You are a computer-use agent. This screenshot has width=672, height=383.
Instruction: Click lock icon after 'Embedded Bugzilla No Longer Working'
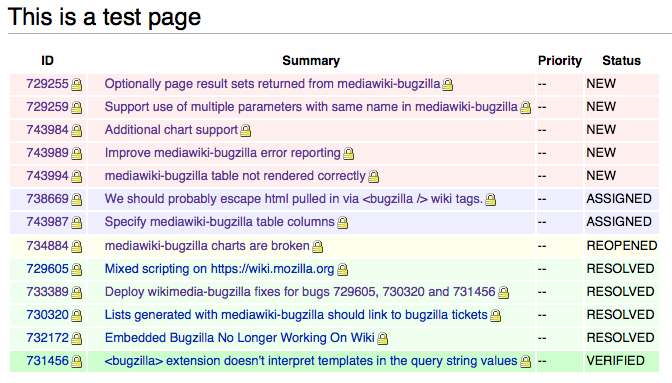tap(383, 339)
